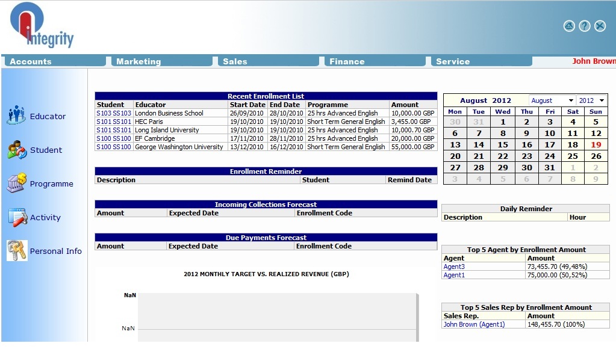Select calendar date 12

tap(596, 133)
